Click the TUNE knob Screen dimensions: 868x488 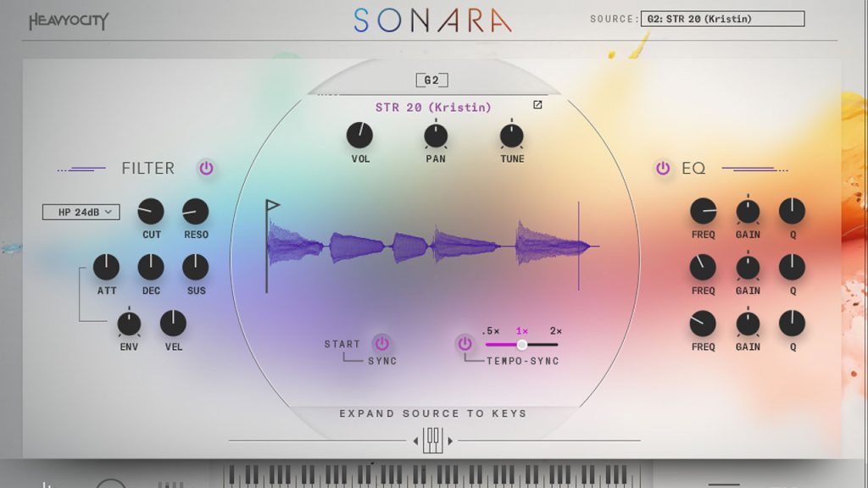512,135
